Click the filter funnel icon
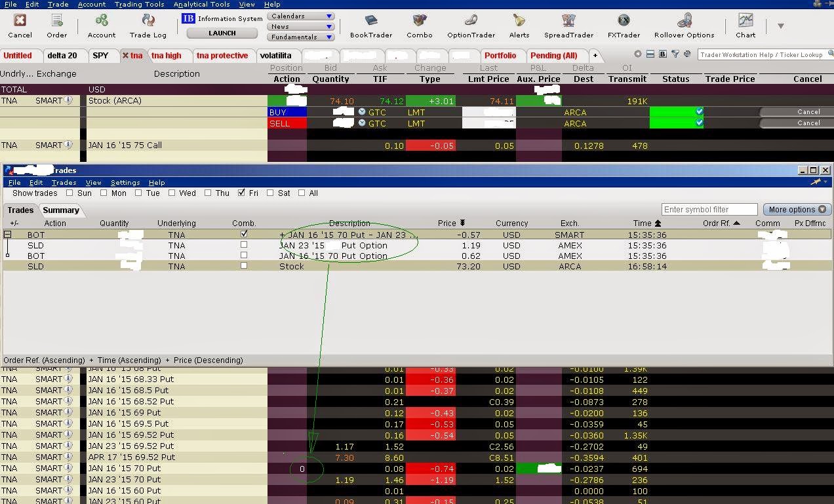Viewport: 834px width, 504px height. pos(675,54)
